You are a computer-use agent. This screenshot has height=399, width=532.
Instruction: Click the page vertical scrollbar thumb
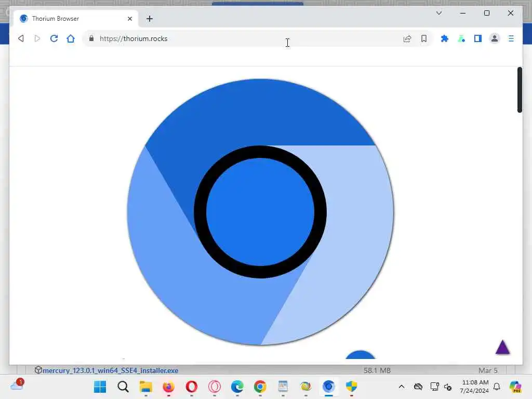coord(520,89)
